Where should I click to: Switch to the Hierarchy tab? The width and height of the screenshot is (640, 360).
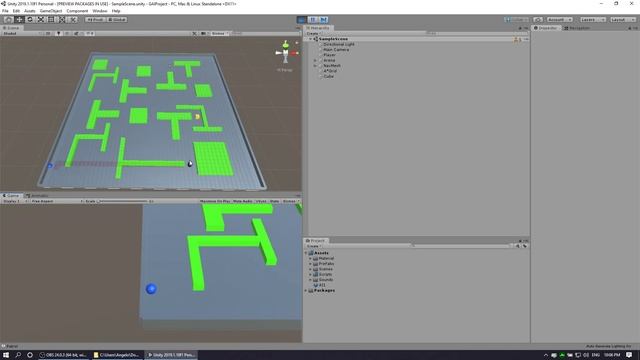tap(318, 28)
